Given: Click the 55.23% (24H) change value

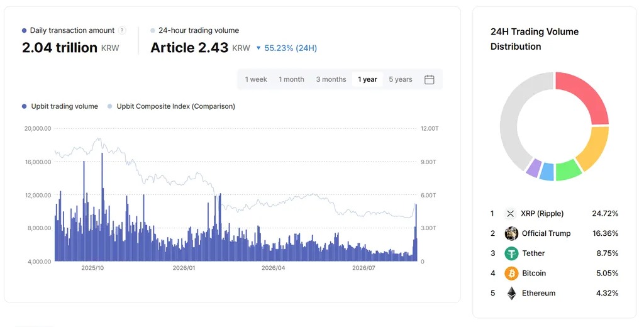Looking at the screenshot, I should tap(291, 48).
